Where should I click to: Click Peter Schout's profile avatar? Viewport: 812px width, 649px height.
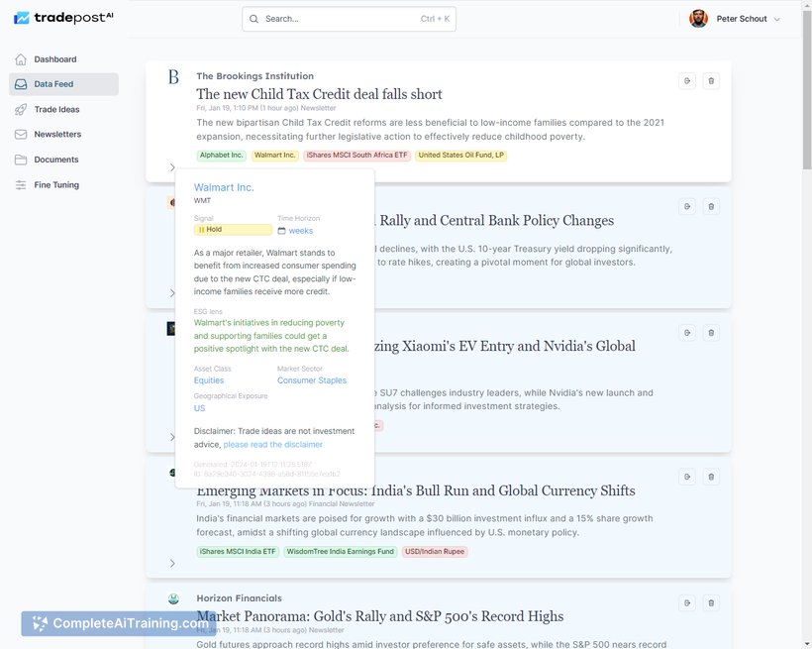[x=698, y=19]
